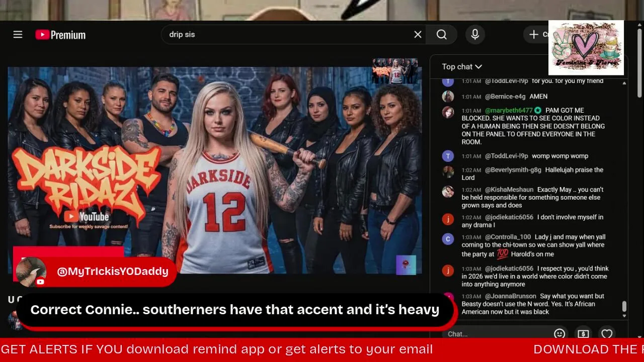The image size is (644, 362).
Task: Open Super Chat dollar icon
Action: tap(583, 334)
